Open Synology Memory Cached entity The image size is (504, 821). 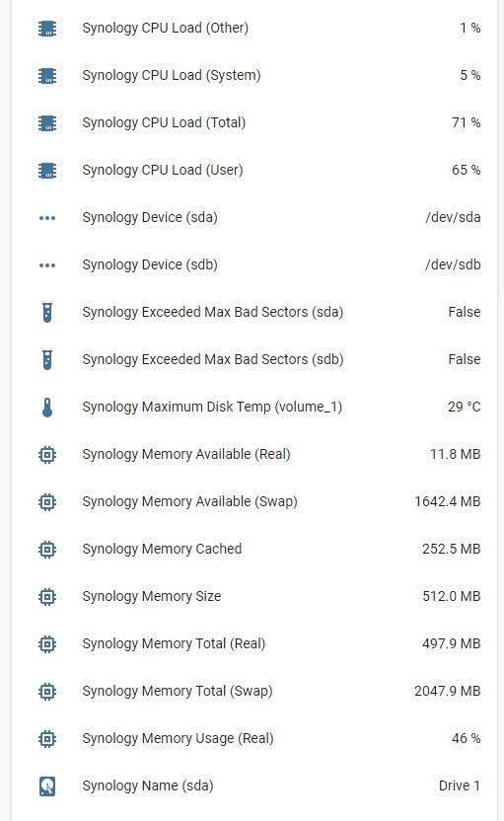point(254,550)
